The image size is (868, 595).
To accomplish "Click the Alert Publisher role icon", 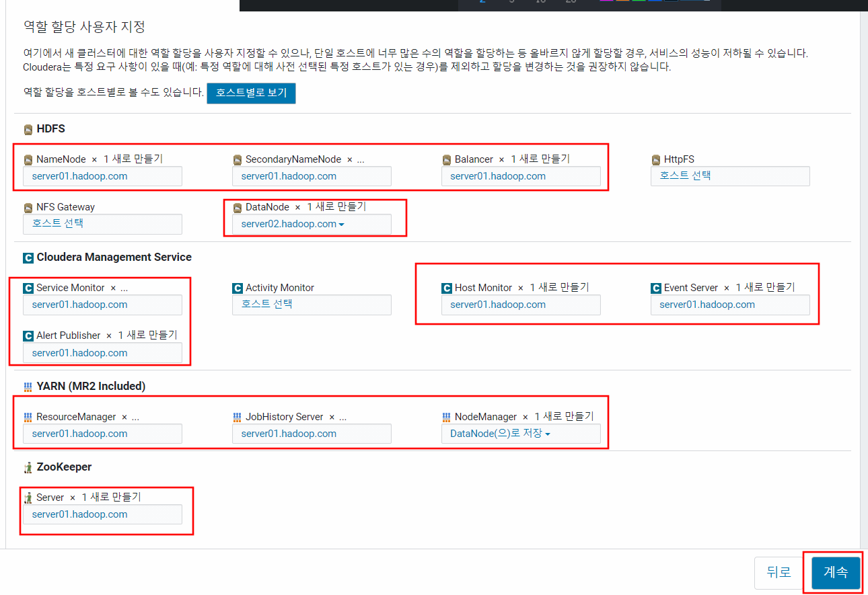I will [x=28, y=336].
